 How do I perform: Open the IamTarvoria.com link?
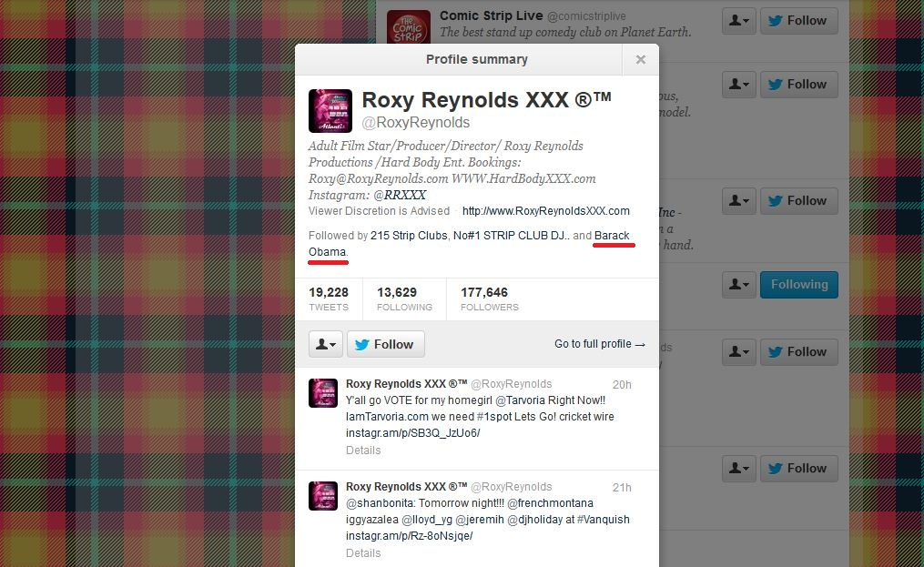pyautogui.click(x=387, y=417)
